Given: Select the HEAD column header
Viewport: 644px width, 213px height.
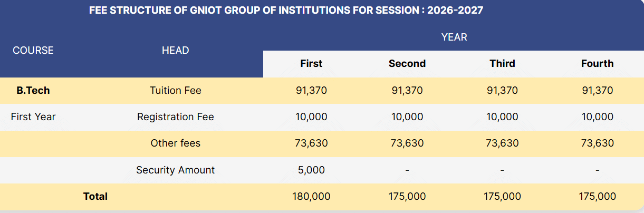Looking at the screenshot, I should [175, 50].
